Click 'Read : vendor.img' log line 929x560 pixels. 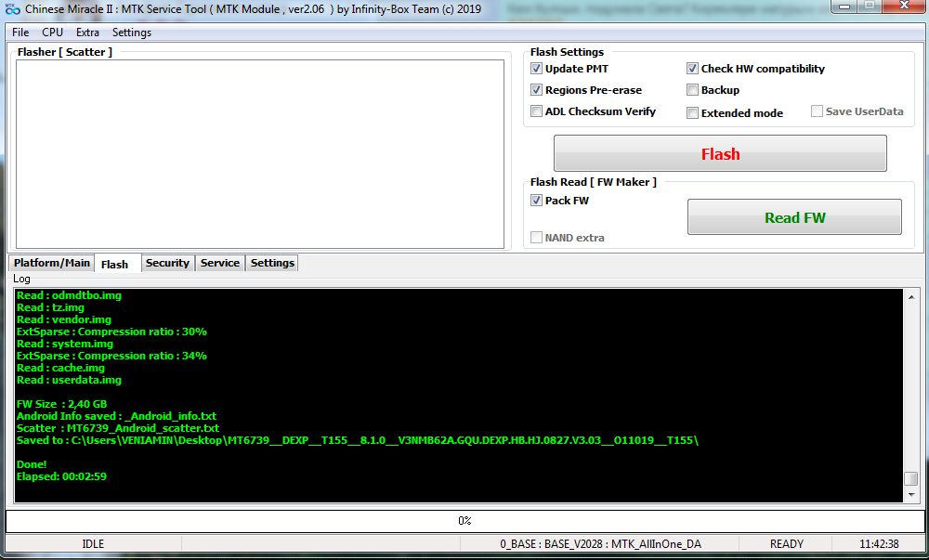(64, 319)
